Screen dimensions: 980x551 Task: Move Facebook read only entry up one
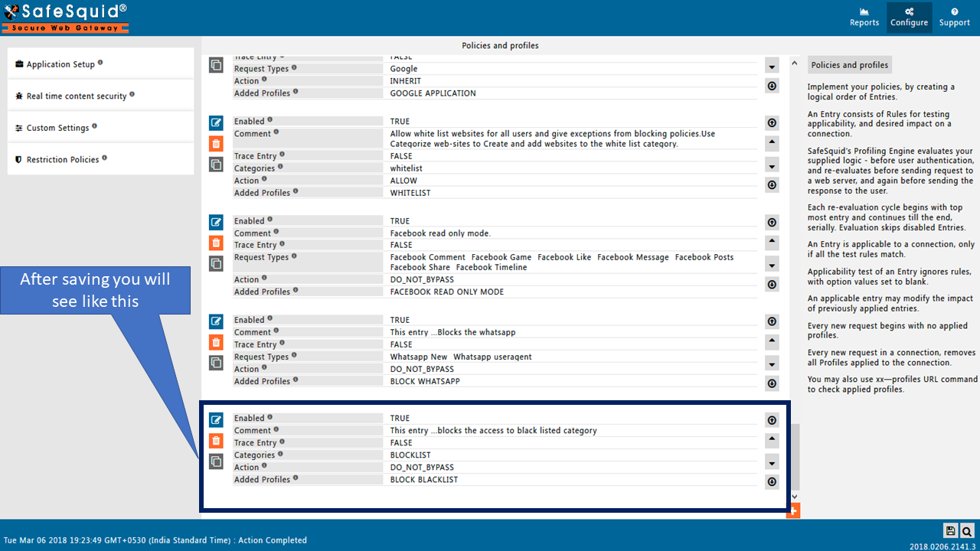pyautogui.click(x=772, y=243)
